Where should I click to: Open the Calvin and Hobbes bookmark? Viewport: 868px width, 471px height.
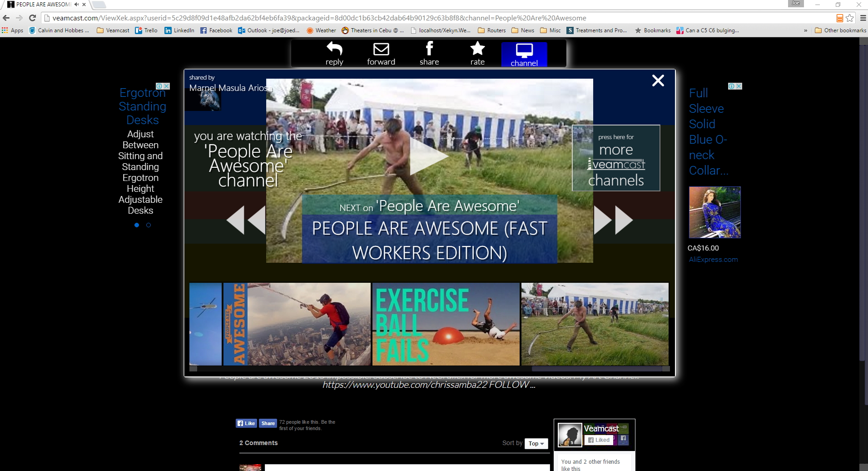(59, 30)
